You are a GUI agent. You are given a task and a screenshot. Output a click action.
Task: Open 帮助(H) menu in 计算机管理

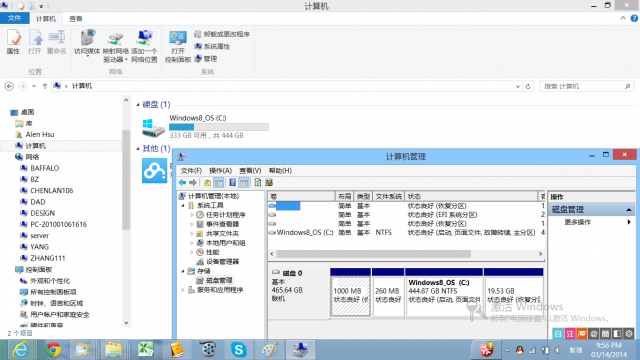coord(280,171)
